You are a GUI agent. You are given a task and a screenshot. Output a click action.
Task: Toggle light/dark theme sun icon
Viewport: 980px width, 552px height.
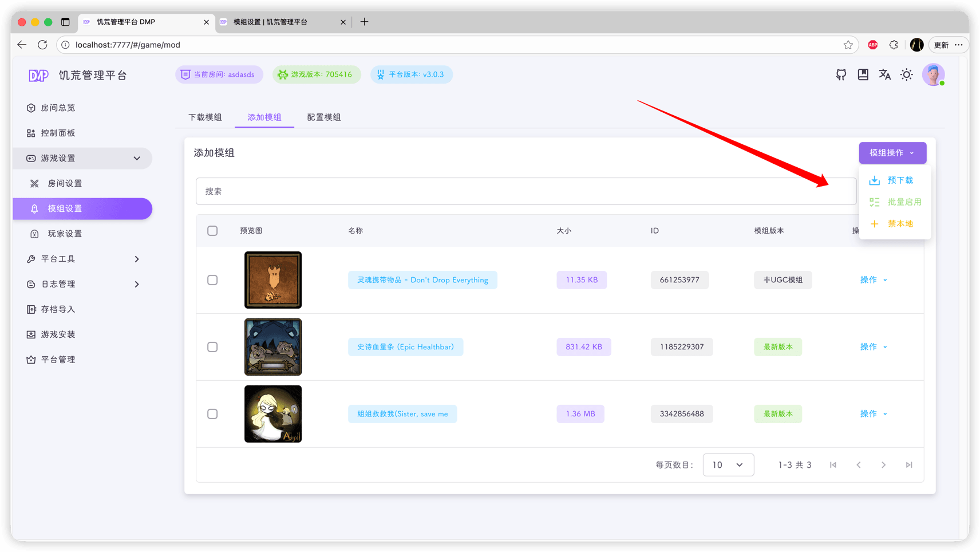pos(906,74)
